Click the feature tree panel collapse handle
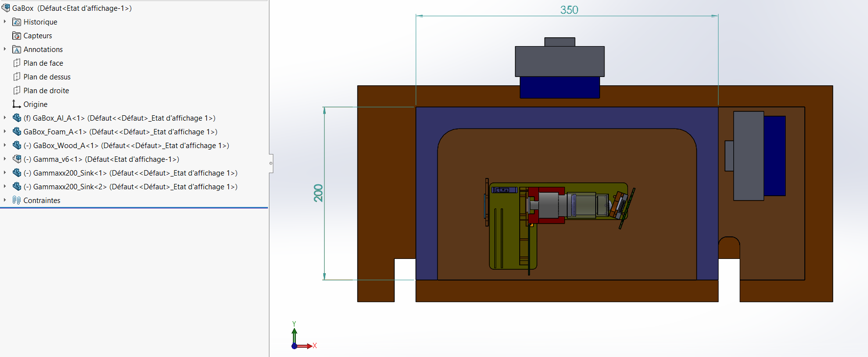Viewport: 868px width, 357px height. pyautogui.click(x=271, y=163)
